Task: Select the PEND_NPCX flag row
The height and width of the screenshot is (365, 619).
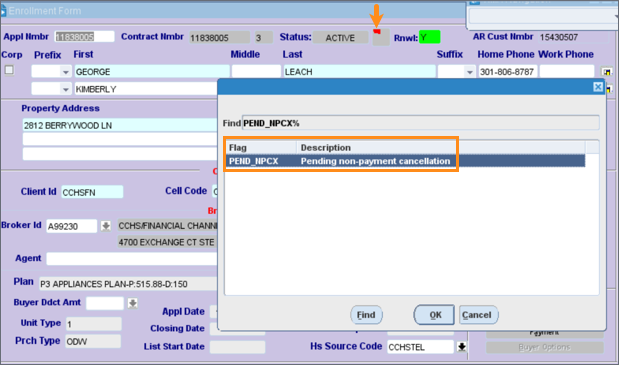Action: (x=405, y=161)
